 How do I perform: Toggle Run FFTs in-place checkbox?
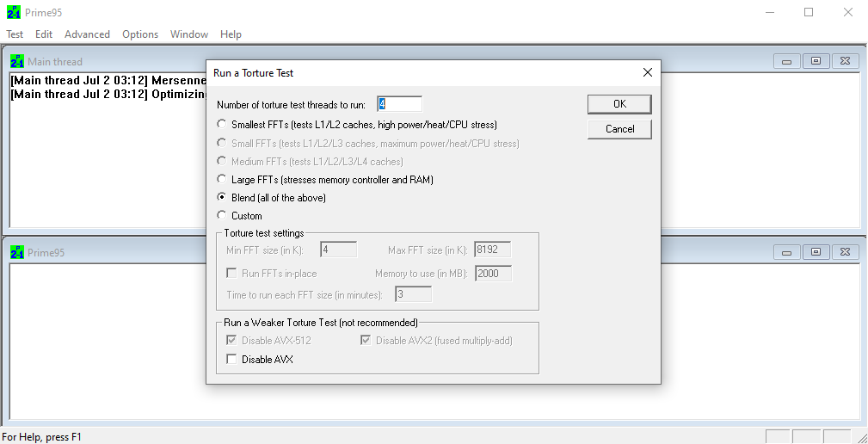pos(272,274)
